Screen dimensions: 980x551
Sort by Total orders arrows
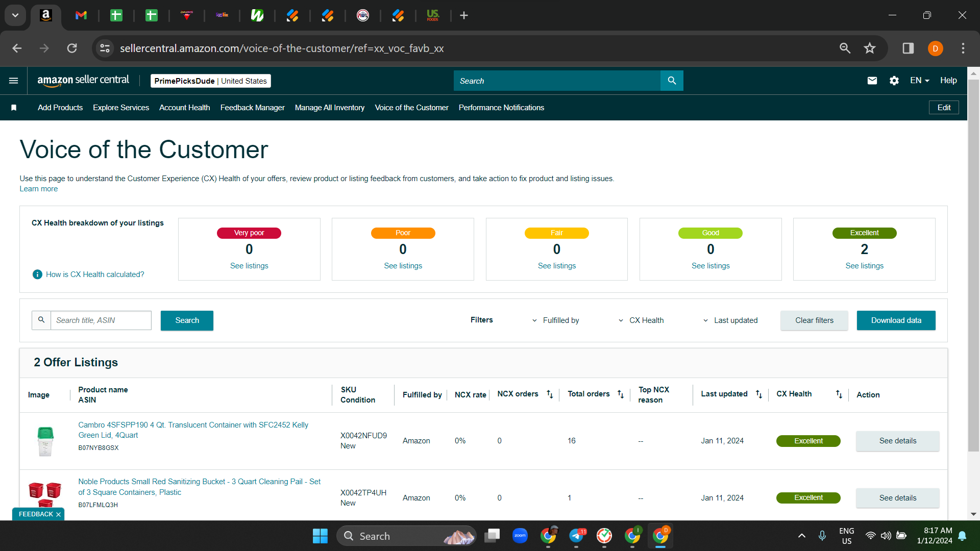point(621,394)
